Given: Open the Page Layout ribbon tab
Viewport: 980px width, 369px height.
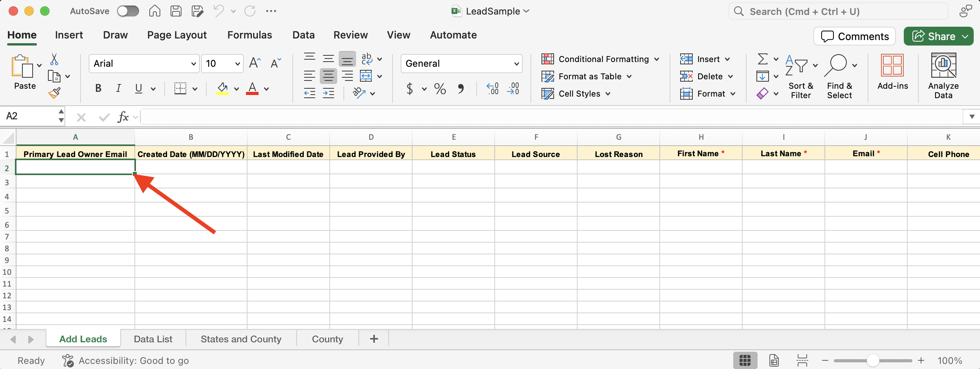Looking at the screenshot, I should tap(177, 35).
